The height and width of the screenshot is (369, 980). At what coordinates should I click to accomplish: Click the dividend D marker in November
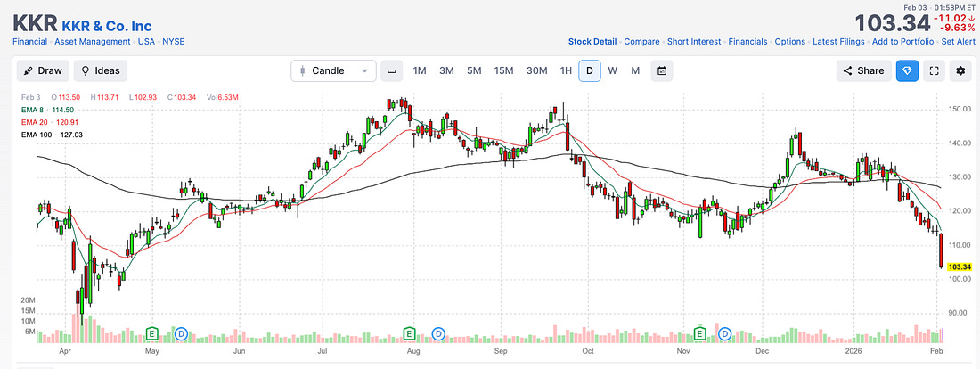click(x=725, y=334)
